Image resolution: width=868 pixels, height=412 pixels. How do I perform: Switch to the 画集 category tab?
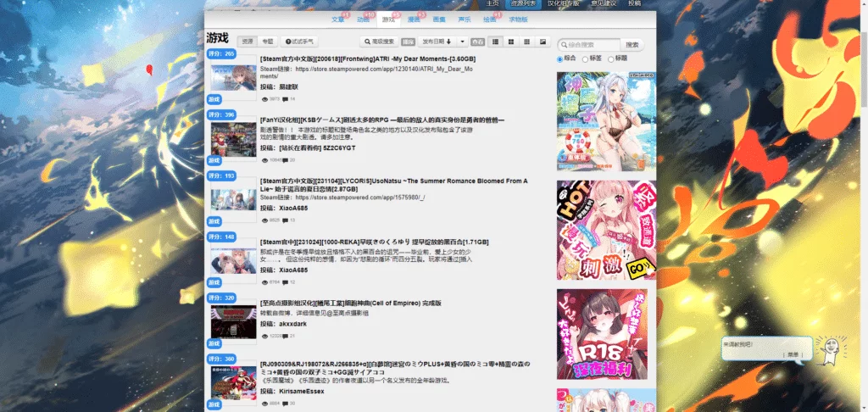click(x=439, y=19)
